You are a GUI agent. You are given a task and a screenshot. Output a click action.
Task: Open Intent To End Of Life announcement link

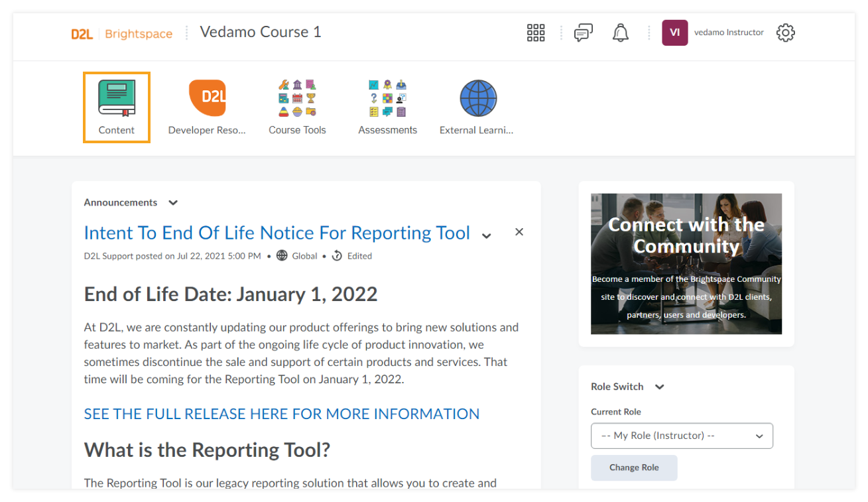[277, 233]
